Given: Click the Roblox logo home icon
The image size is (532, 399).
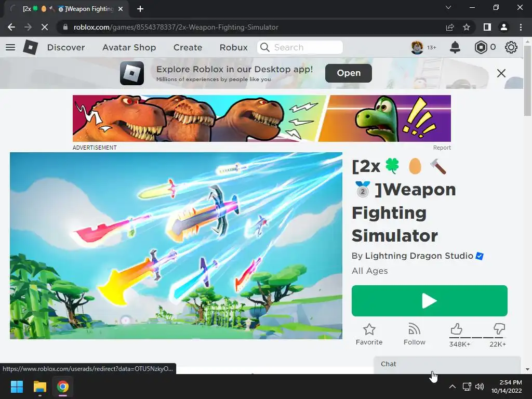Looking at the screenshot, I should pos(31,47).
